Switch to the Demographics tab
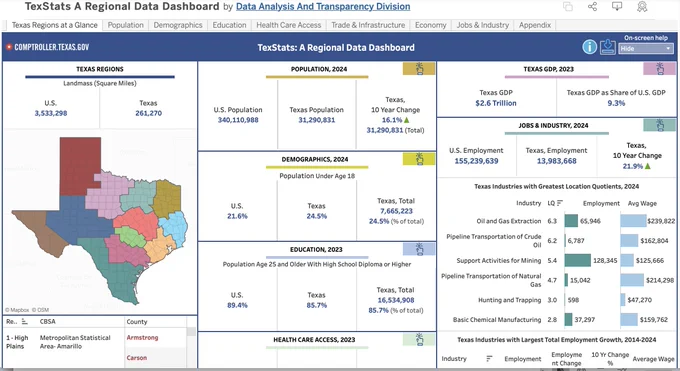This screenshot has height=371, width=680. (x=178, y=25)
